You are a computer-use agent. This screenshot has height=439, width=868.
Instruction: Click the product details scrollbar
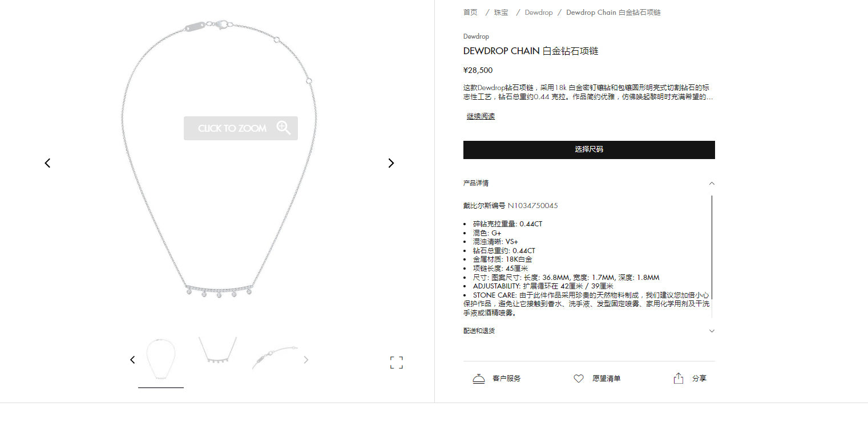coord(712,257)
